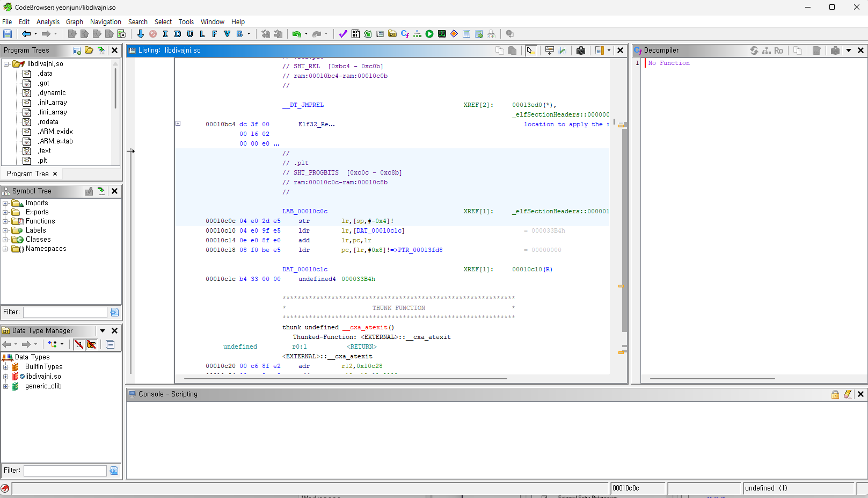Expand BuiltInTypes in Data Types
Viewport: 868px width, 498px height.
point(6,367)
